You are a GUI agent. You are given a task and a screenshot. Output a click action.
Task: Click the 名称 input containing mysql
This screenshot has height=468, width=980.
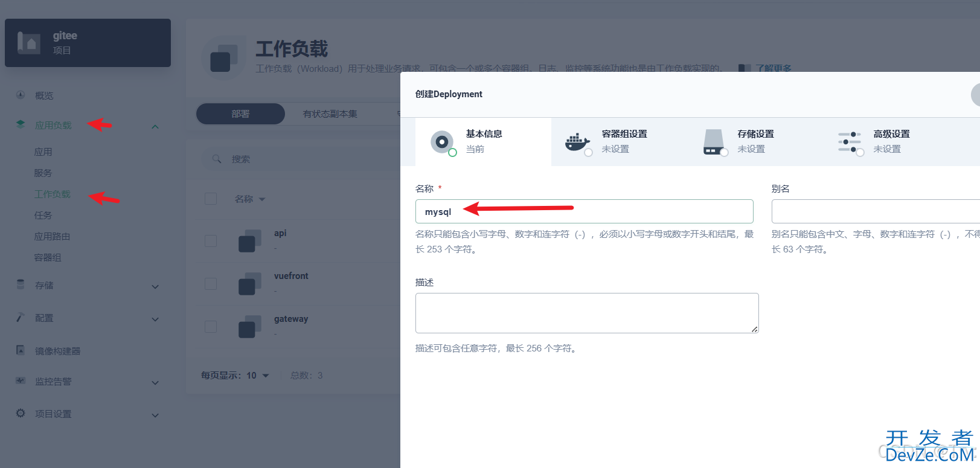pyautogui.click(x=584, y=211)
